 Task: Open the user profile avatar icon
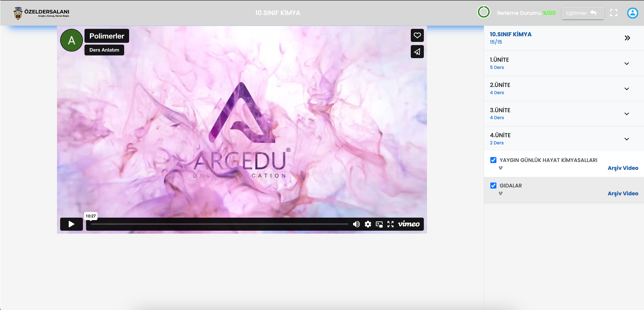[632, 13]
